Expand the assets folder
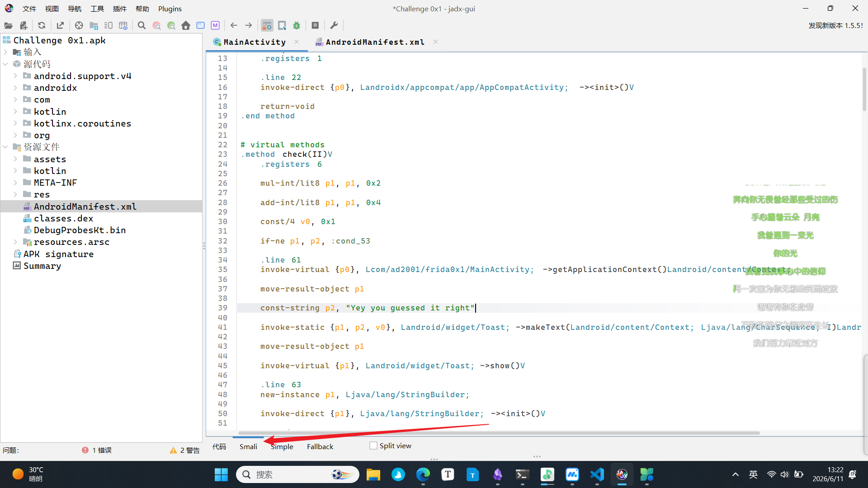The width and height of the screenshot is (868, 488). 15,159
